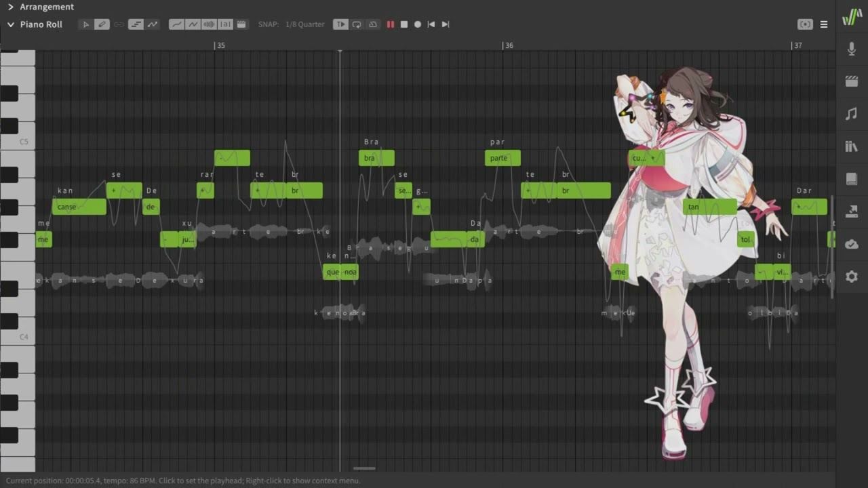Select the pencil note drawing tool
The height and width of the screenshot is (488, 868).
pos(102,24)
